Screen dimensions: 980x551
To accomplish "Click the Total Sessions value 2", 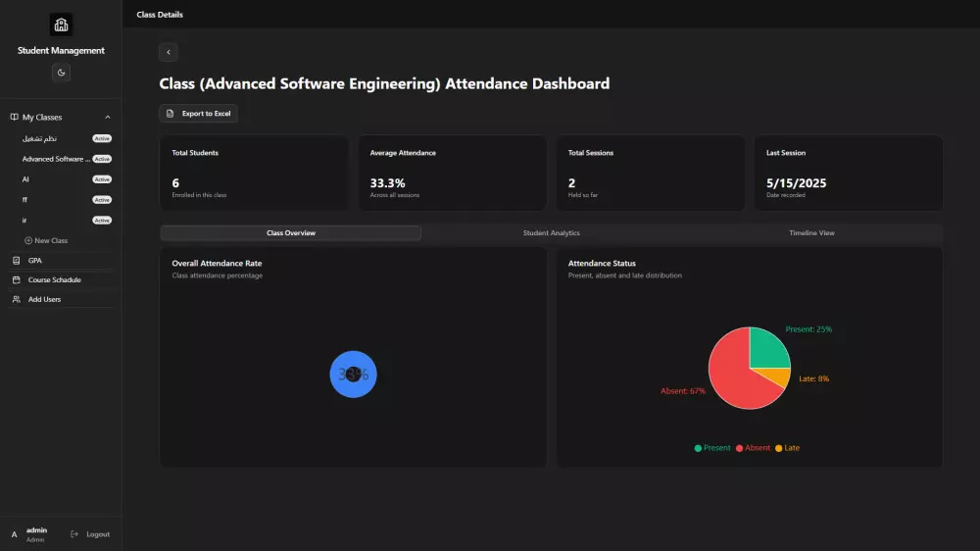I will click(x=571, y=182).
